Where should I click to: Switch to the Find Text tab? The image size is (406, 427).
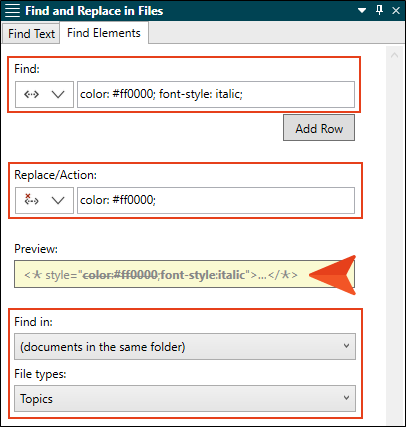tap(31, 33)
